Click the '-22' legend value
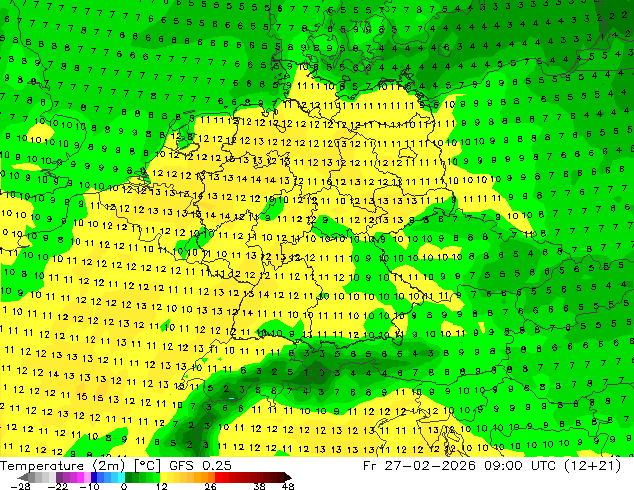The width and height of the screenshot is (634, 490). [58, 486]
